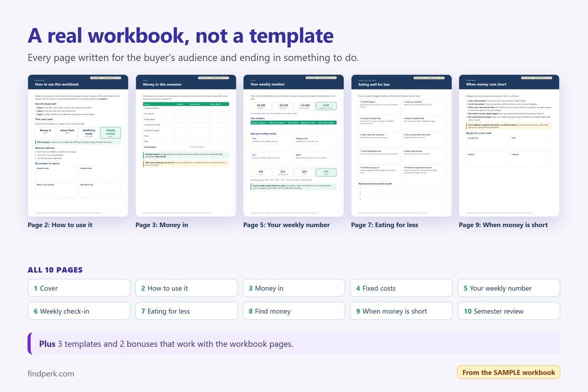The image size is (588, 392).
Task: Click the 'Plus 3 templates and 2 bonuses' banner
Action: pos(294,343)
